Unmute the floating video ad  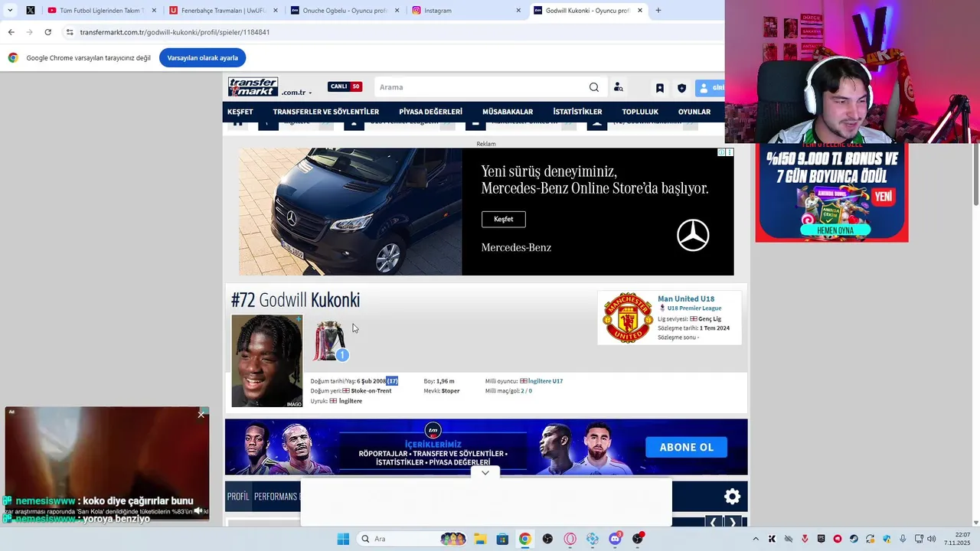click(198, 510)
